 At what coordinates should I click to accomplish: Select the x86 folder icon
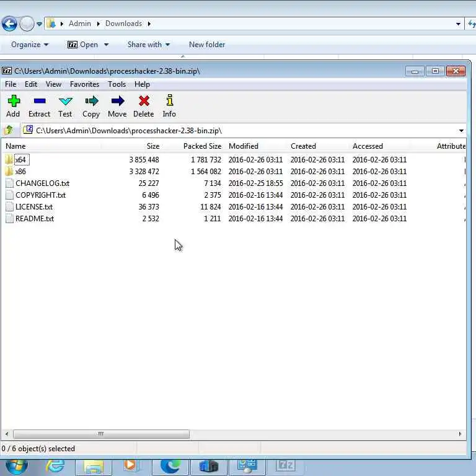point(9,171)
